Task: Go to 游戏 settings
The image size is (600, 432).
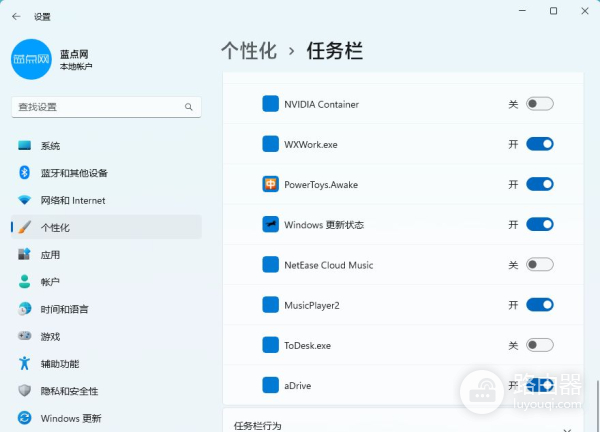Action: (x=106, y=336)
